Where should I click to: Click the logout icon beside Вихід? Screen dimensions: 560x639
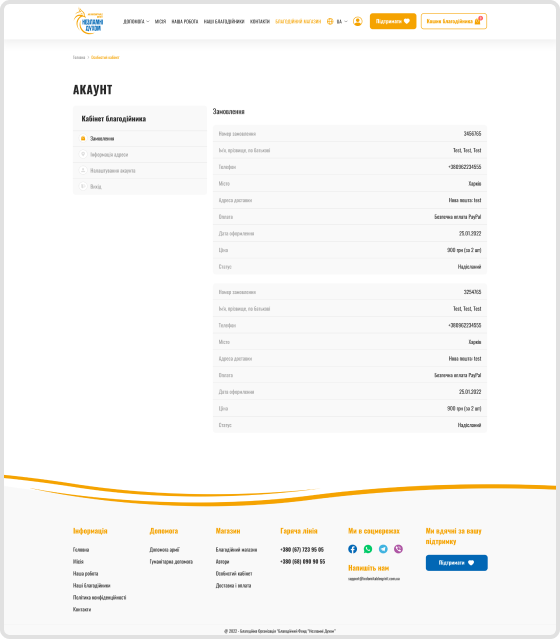pos(83,186)
